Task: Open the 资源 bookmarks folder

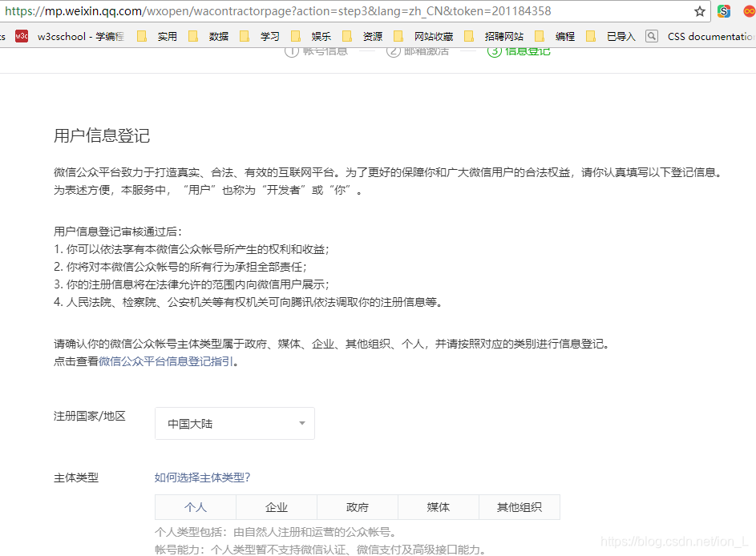Action: tap(362, 36)
